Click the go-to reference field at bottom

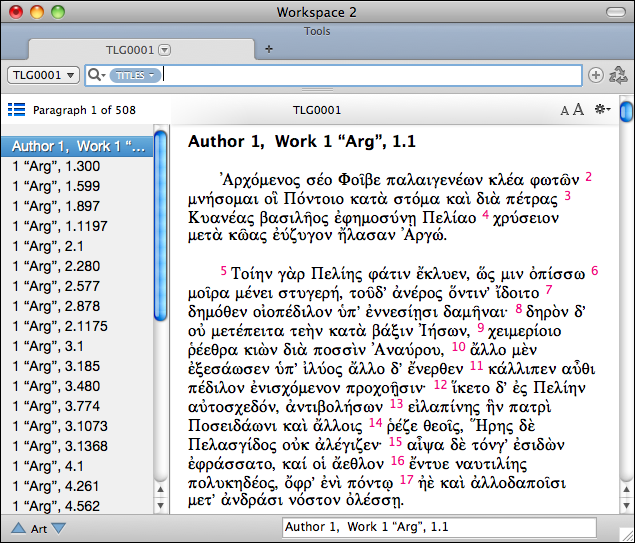[439, 527]
